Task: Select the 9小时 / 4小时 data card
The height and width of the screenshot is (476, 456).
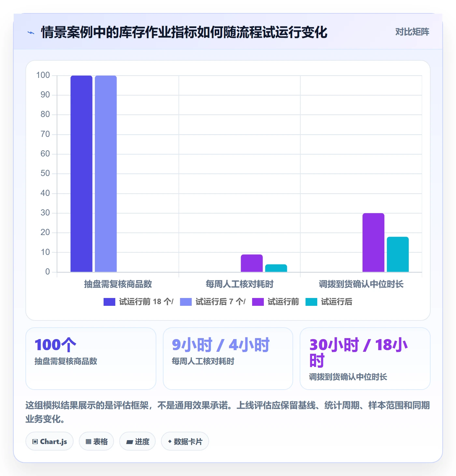Action: tap(228, 359)
